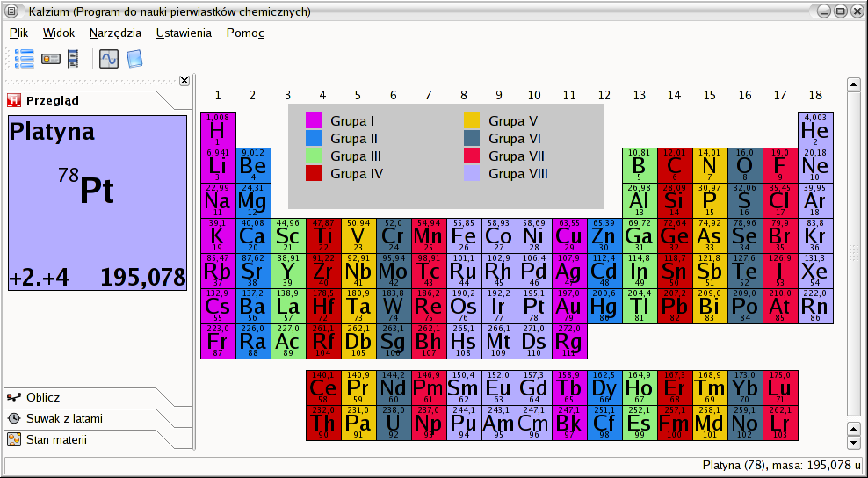Open the Ustawienia menu
This screenshot has height=478, width=868.
(x=184, y=33)
